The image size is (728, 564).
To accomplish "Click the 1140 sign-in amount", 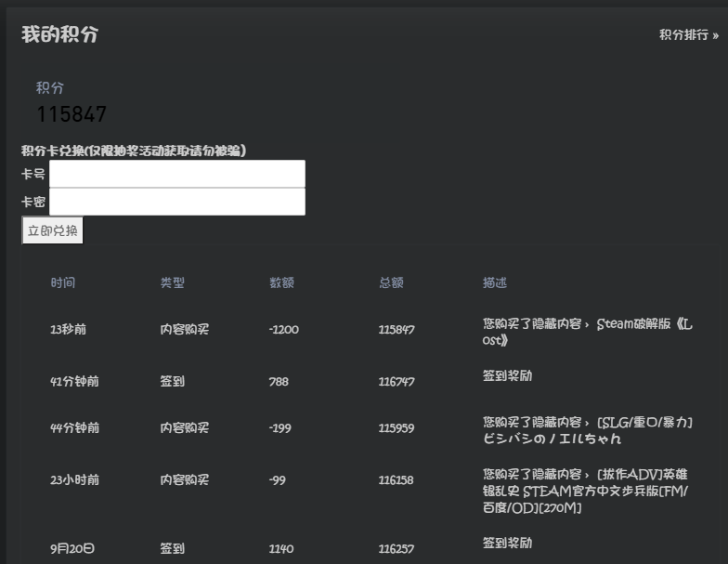I will click(281, 549).
